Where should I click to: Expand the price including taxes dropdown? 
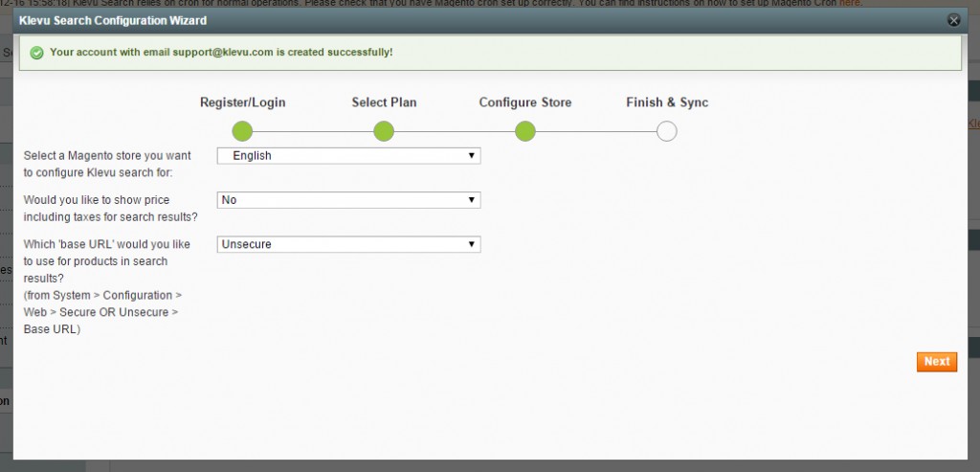[x=348, y=200]
